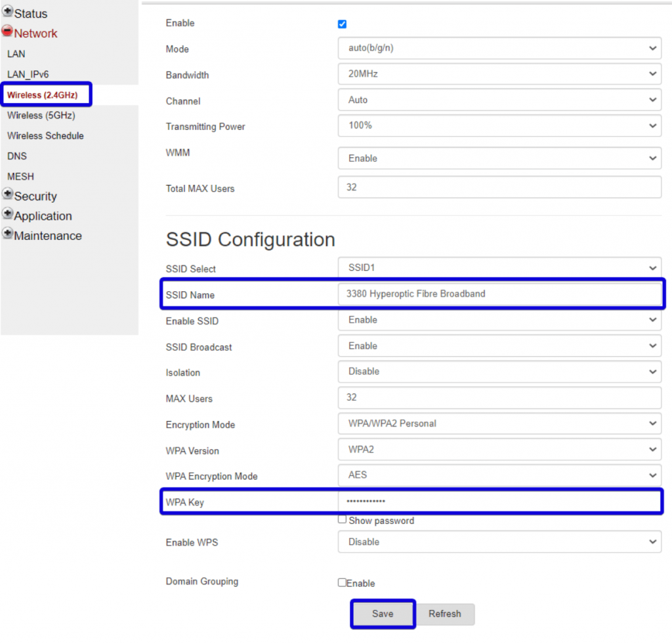Uncheck the wireless Enable checkbox
The width and height of the screenshot is (672, 644).
click(342, 24)
